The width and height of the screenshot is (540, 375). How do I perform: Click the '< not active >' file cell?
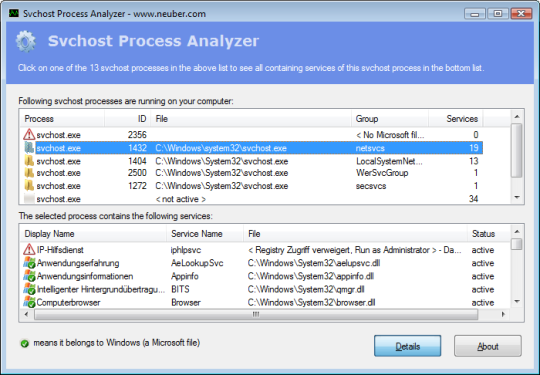(180, 199)
